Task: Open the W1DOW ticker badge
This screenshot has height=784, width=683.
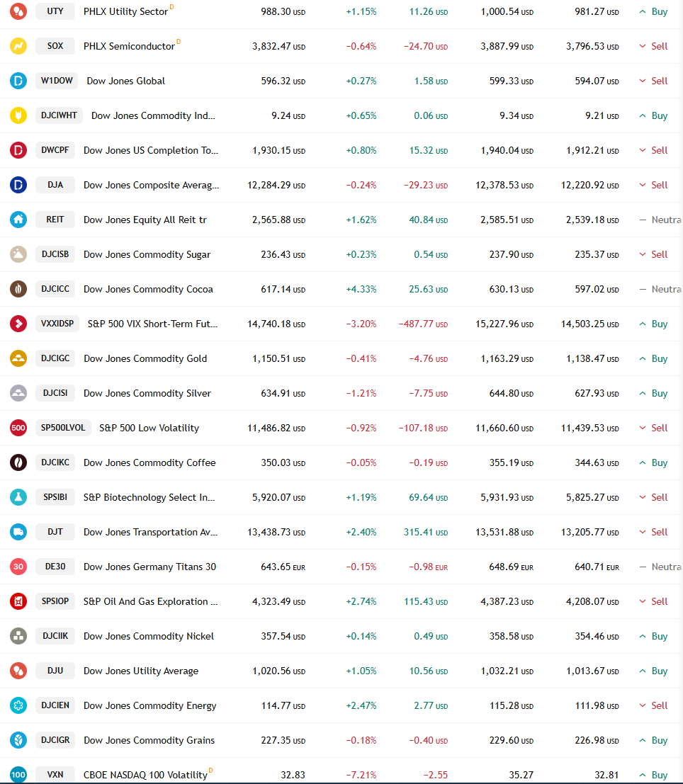Action: pos(57,81)
